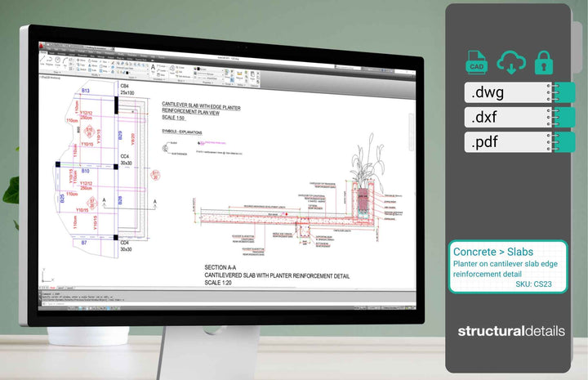Viewport: 588px width, 380px height.
Task: Open the Insert block tool
Action: point(172,70)
